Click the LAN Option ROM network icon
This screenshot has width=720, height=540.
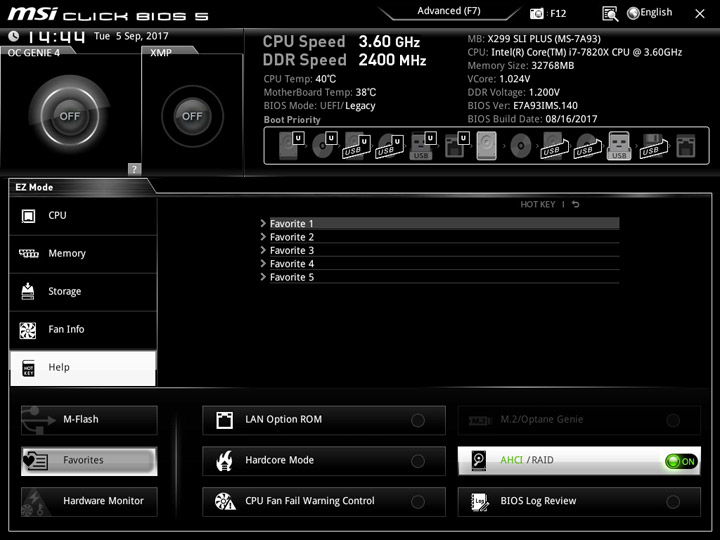(x=224, y=420)
